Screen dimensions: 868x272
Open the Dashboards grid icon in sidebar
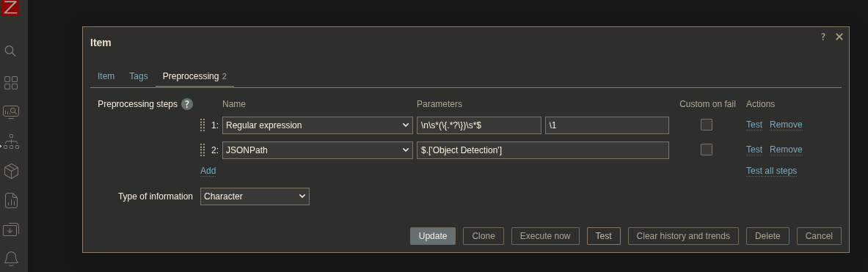click(10, 83)
